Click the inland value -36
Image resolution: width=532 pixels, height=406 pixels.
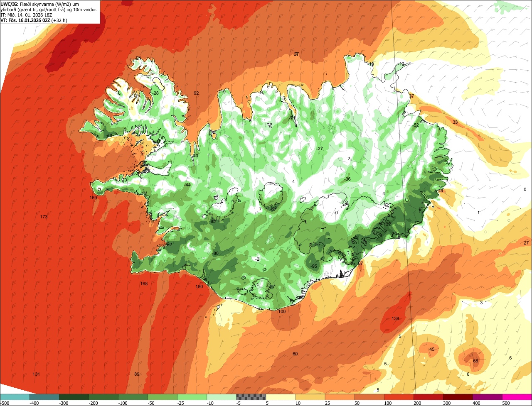click(x=347, y=179)
